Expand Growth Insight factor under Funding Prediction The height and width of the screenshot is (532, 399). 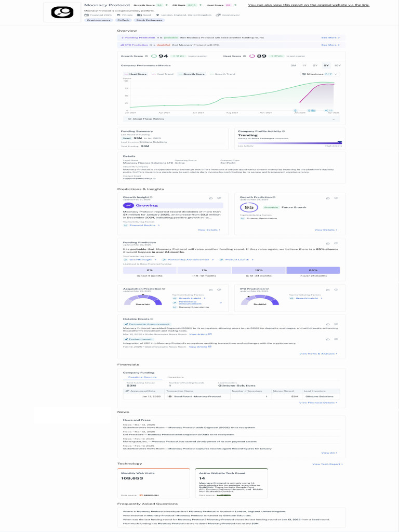(x=140, y=260)
